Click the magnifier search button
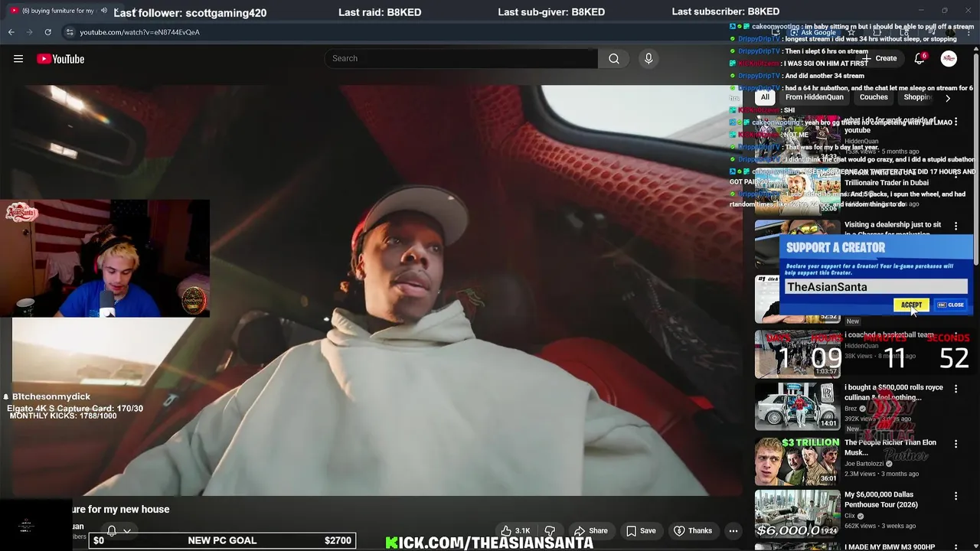 614,59
